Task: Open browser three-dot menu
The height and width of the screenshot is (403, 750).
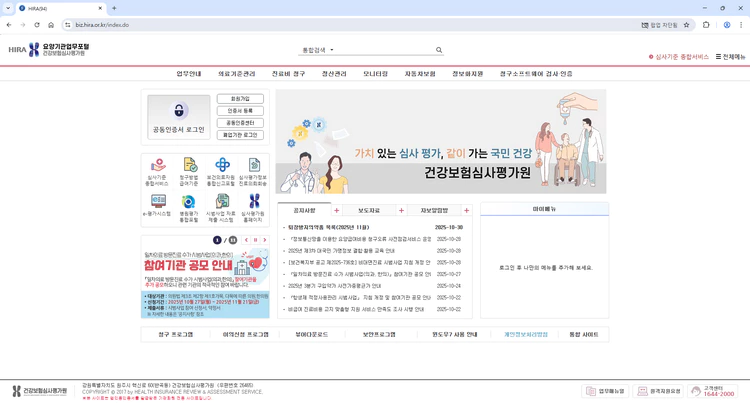Action: (x=741, y=25)
